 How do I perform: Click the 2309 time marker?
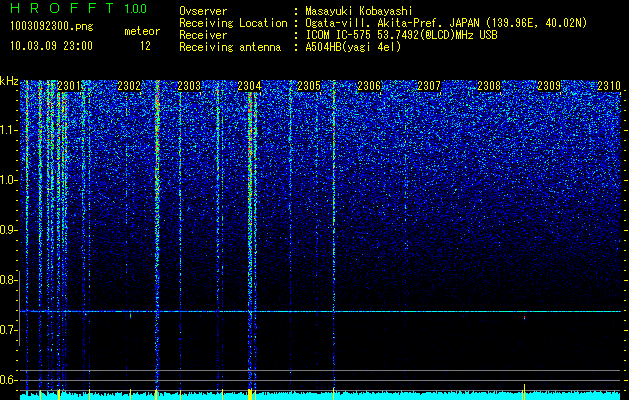click(549, 86)
